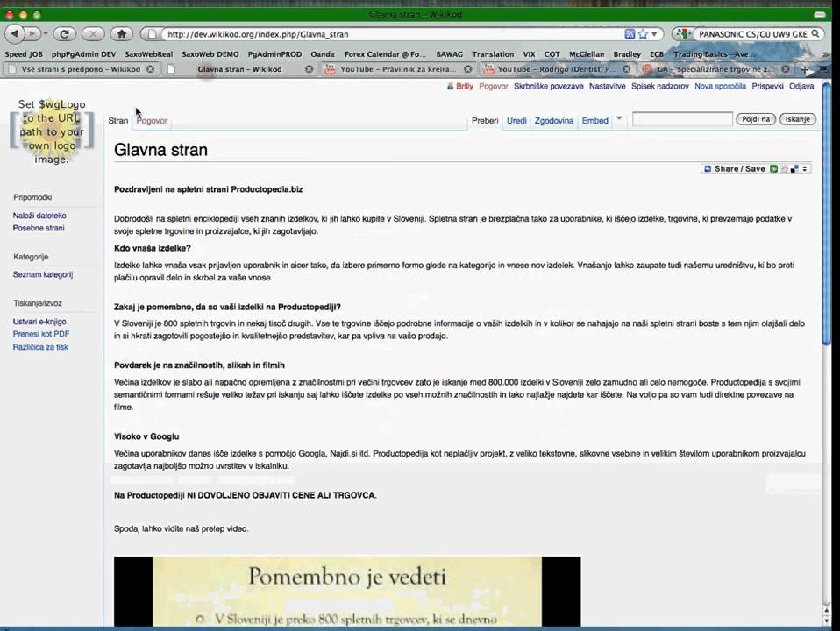The width and height of the screenshot is (840, 631).
Task: Open Prenesi kot PDF link
Action: point(41,334)
